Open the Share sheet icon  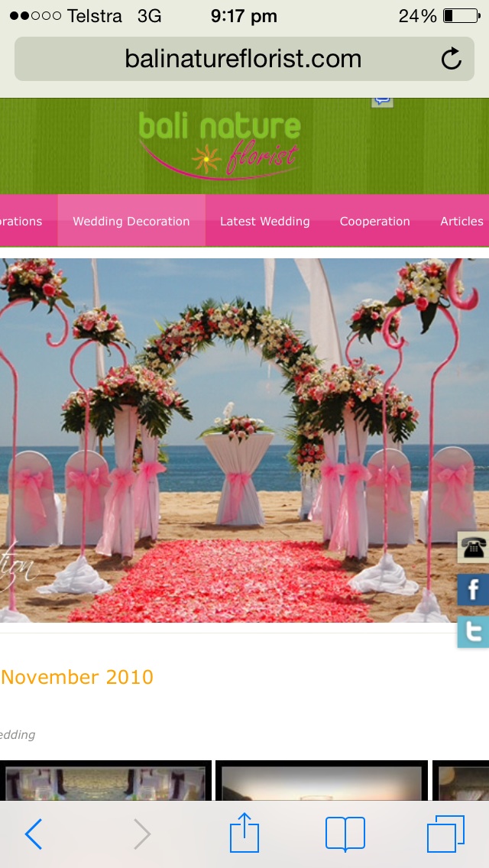244,832
